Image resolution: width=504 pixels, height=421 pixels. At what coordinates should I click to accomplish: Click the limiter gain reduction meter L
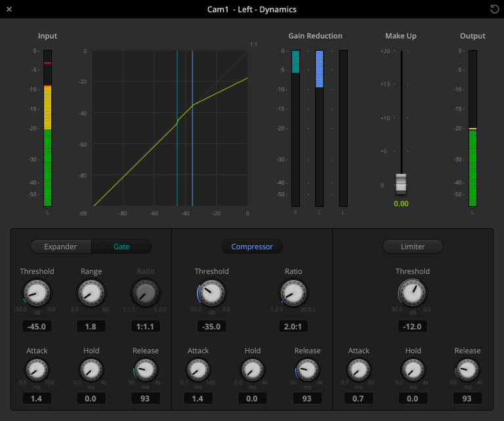coord(343,128)
